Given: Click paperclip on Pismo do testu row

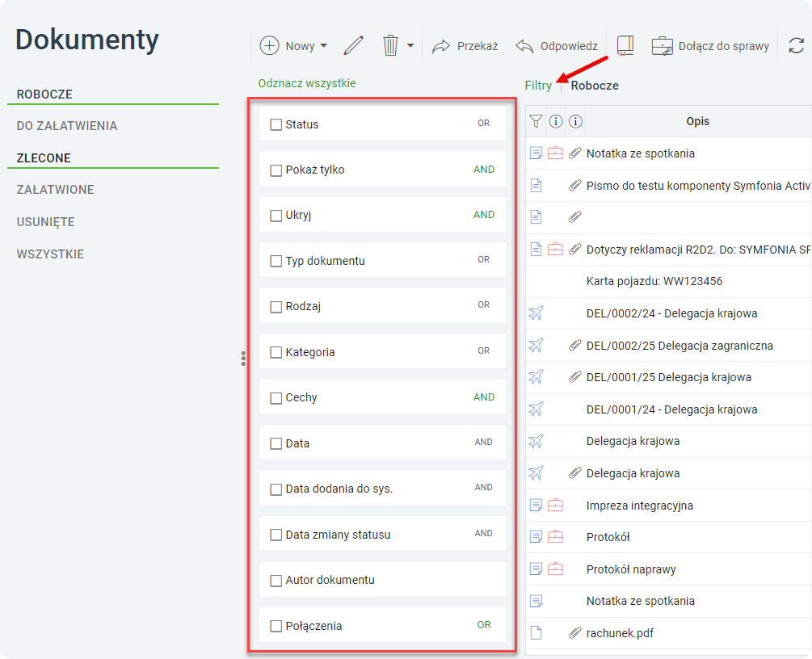Looking at the screenshot, I should click(x=574, y=185).
